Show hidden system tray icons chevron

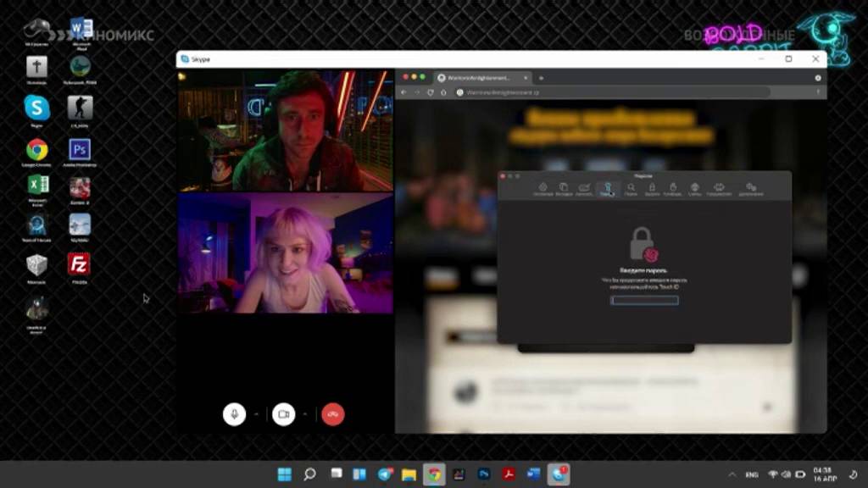coord(732,474)
